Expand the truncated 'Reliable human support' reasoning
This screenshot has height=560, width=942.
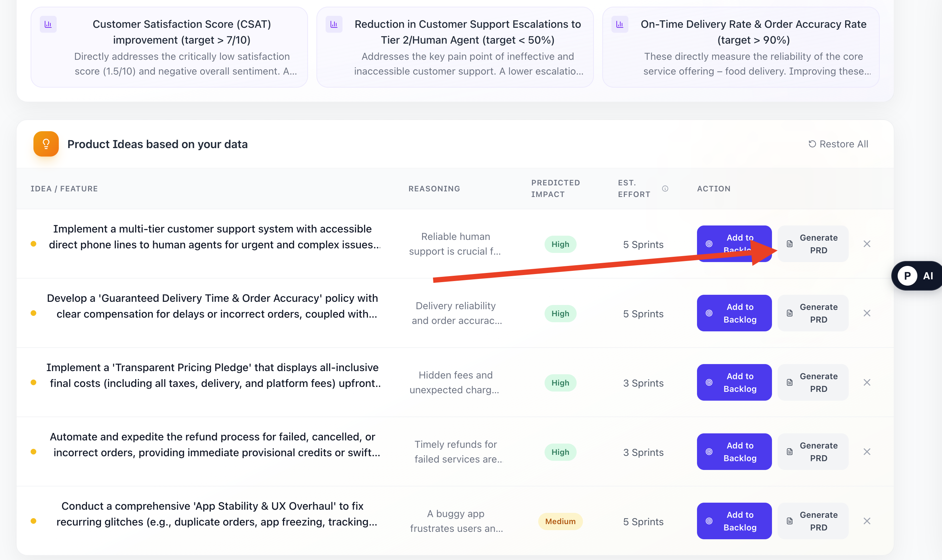pos(455,244)
